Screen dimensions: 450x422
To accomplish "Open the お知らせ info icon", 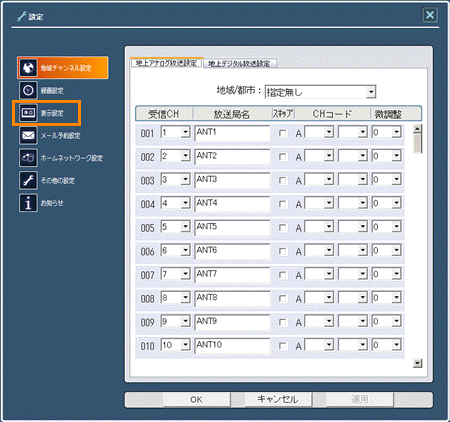I will coord(28,203).
